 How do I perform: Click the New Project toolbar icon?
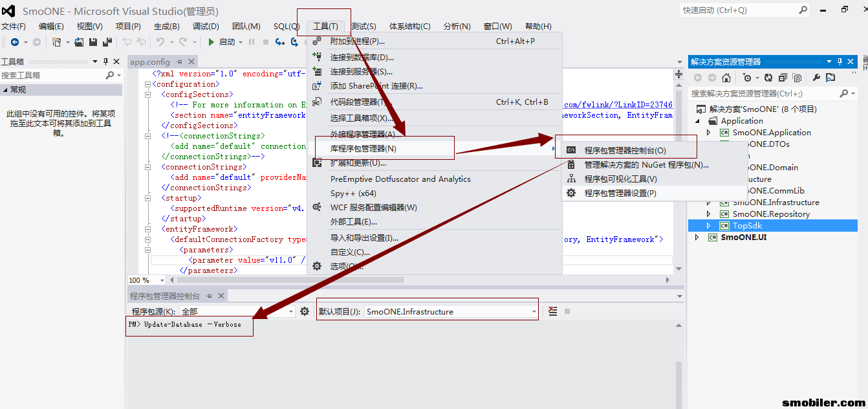(57, 42)
